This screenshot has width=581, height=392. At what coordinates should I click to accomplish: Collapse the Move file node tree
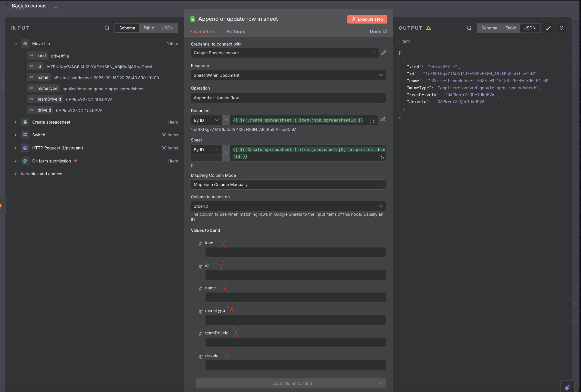coord(16,43)
